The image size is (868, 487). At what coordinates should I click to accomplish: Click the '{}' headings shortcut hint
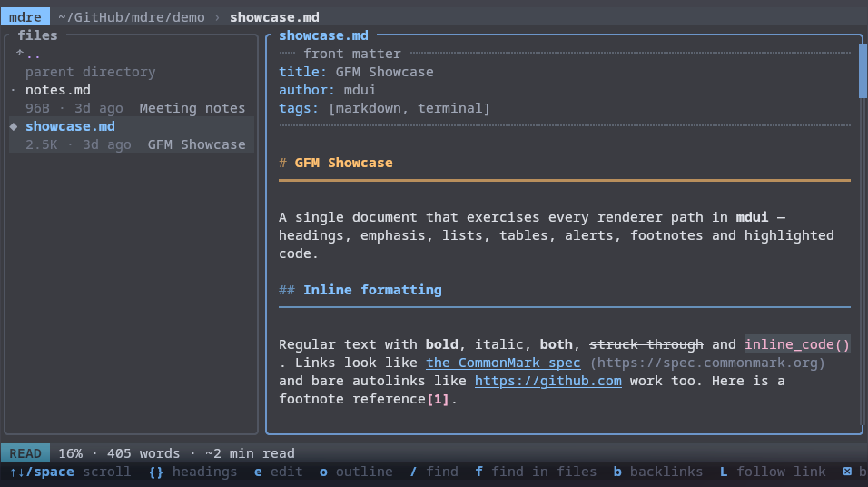point(192,472)
